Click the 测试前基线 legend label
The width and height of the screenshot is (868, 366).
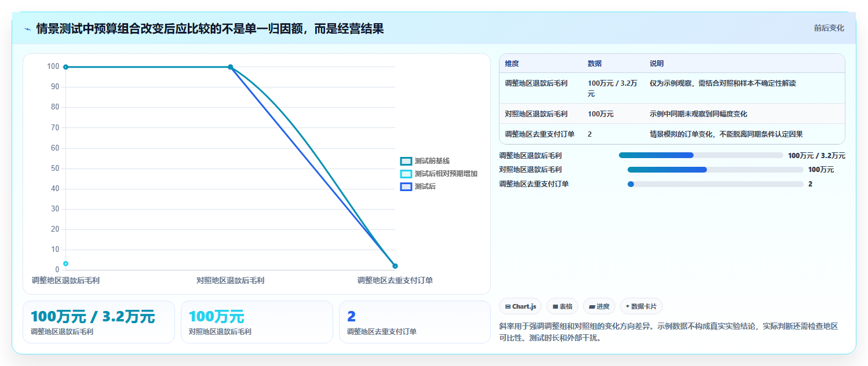(432, 161)
